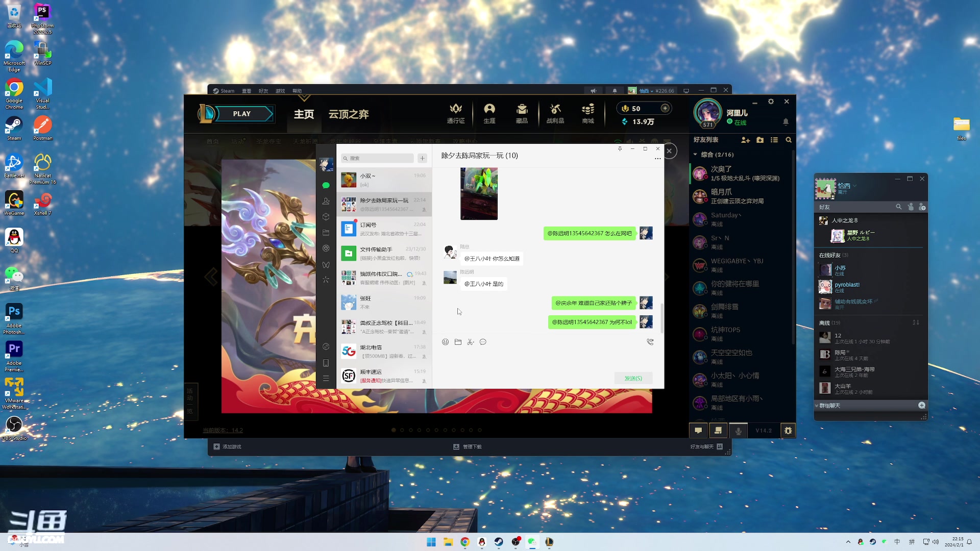
Task: Open Steam 好友 menu
Action: [263, 91]
